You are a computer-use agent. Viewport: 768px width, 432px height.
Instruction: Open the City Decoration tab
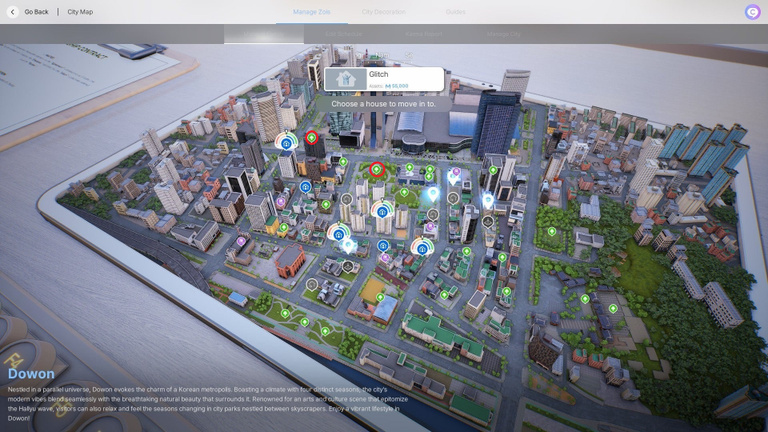pos(384,12)
